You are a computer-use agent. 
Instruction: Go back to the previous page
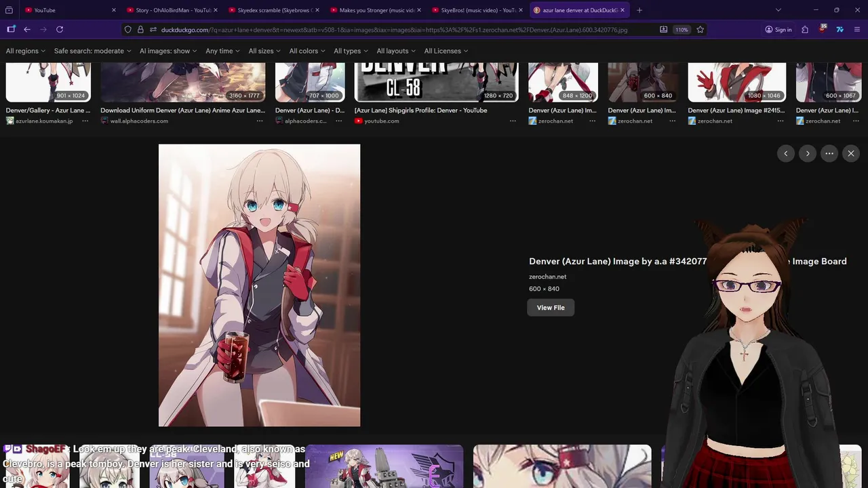27,29
